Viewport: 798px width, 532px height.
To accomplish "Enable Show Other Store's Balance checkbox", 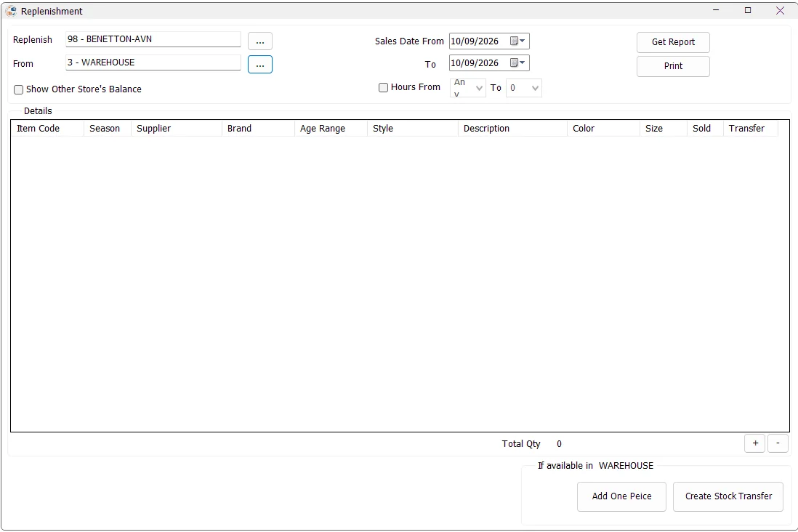I will click(19, 89).
